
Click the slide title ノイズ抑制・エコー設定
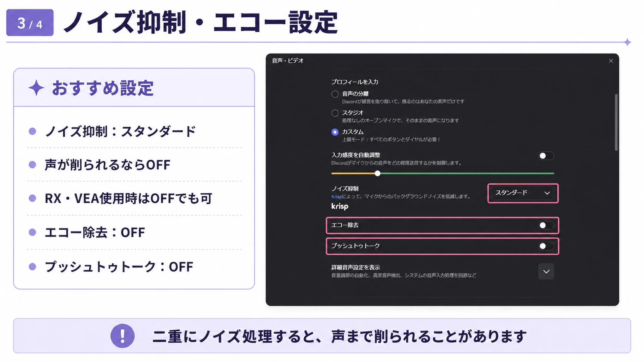point(200,22)
